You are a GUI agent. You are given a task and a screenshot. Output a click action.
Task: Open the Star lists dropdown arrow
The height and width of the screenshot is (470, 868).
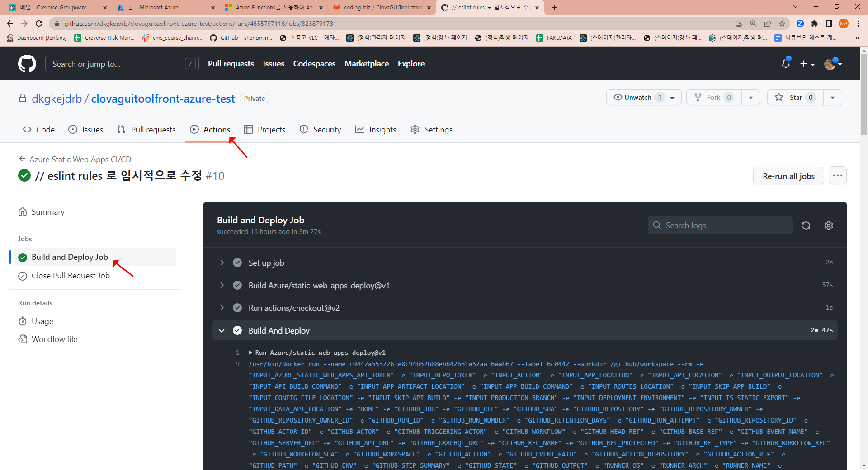click(x=832, y=98)
